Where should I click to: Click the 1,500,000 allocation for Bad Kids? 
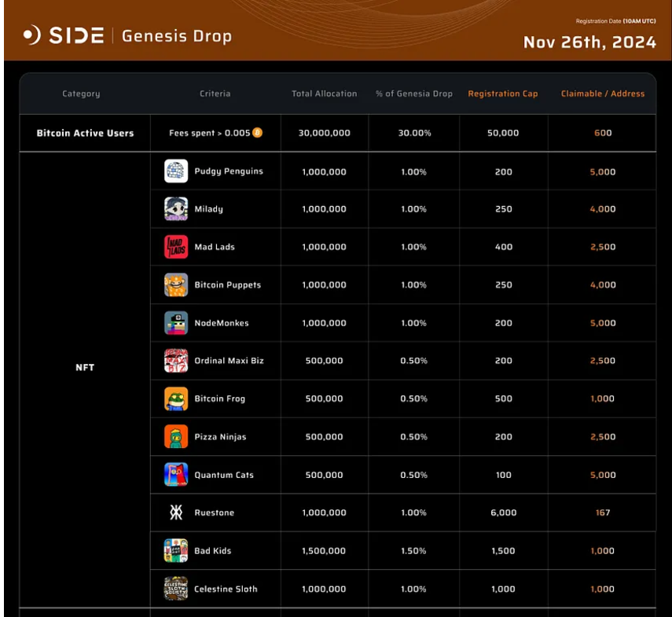324,551
